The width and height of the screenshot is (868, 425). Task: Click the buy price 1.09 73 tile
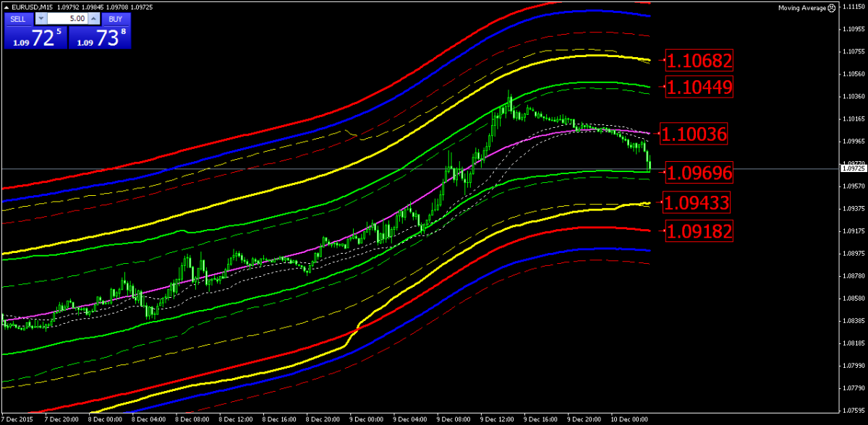[101, 38]
